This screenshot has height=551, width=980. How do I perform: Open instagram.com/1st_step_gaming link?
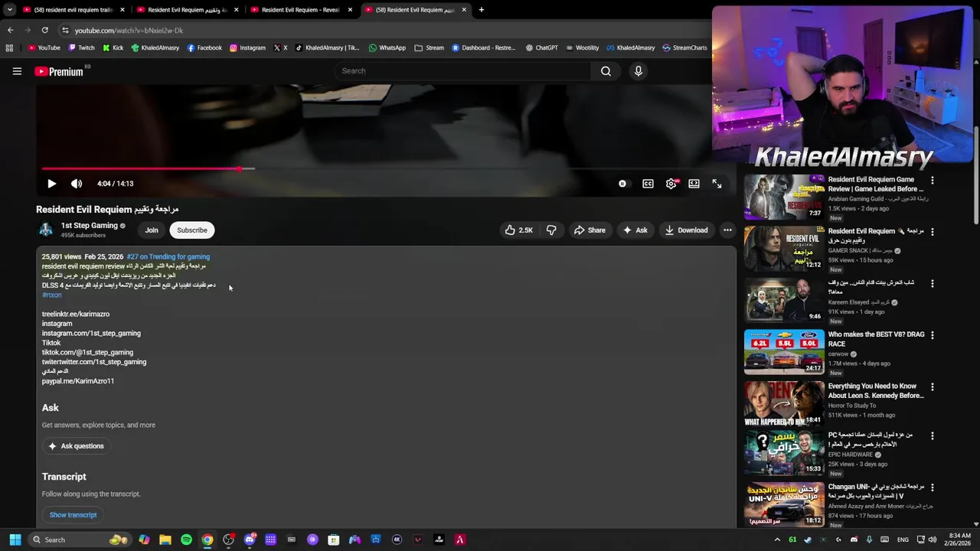(x=91, y=334)
